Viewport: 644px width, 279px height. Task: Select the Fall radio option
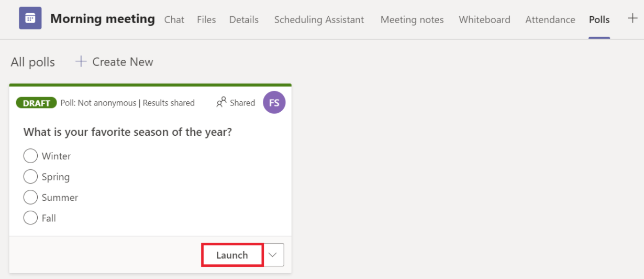tap(30, 218)
